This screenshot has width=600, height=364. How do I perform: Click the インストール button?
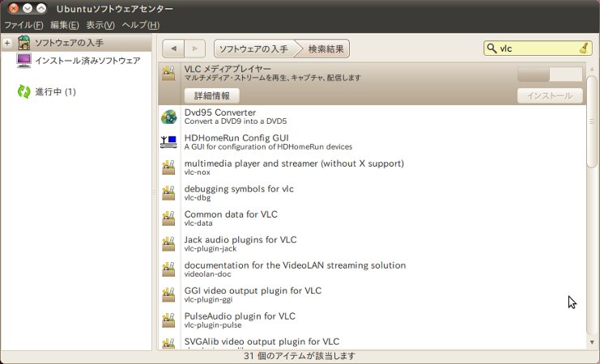tap(550, 95)
